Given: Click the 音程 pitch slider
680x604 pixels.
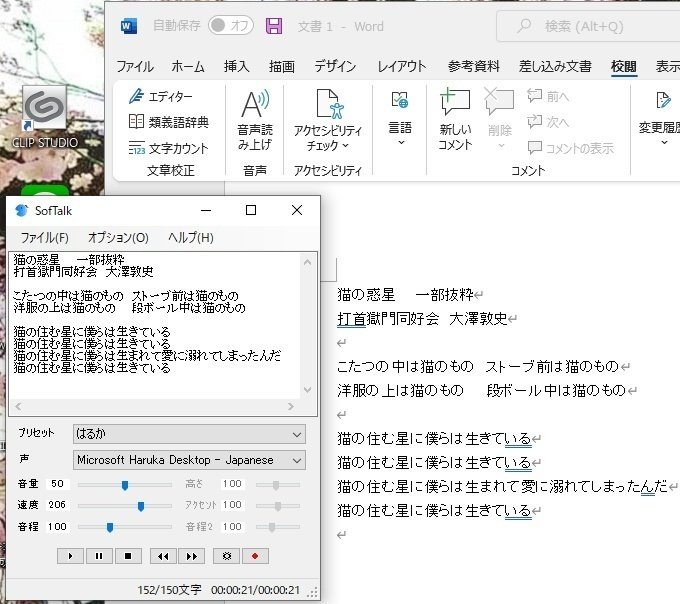Looking at the screenshot, I should pos(125,527).
